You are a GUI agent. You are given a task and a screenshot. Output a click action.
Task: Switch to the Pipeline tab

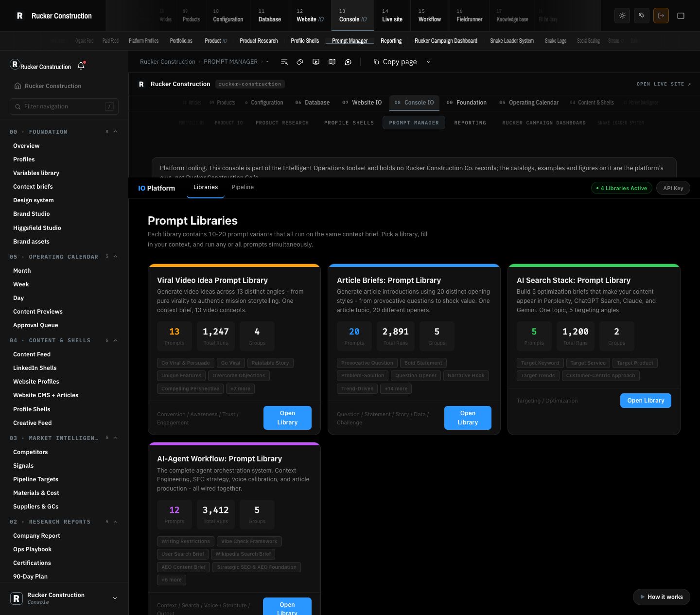[x=243, y=187]
